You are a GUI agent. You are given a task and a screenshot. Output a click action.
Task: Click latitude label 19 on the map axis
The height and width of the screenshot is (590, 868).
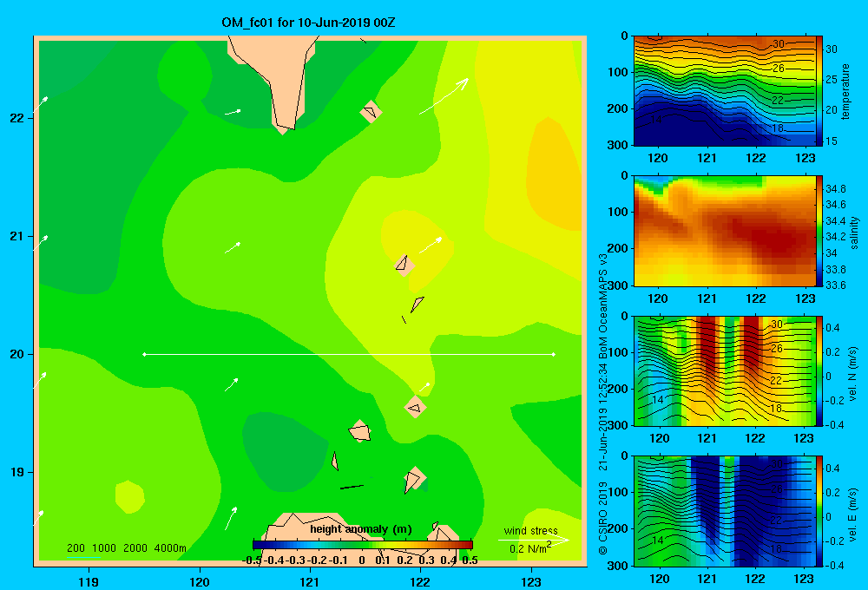[17, 472]
